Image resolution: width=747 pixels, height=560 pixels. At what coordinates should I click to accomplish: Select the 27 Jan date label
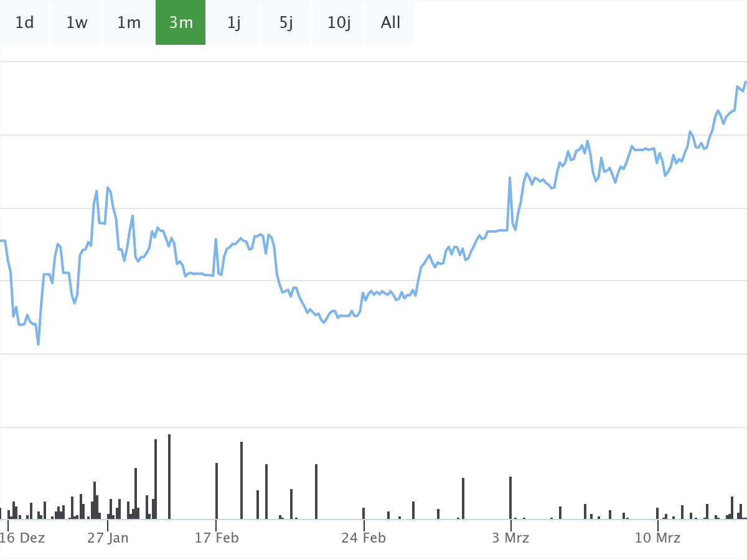[x=108, y=538]
